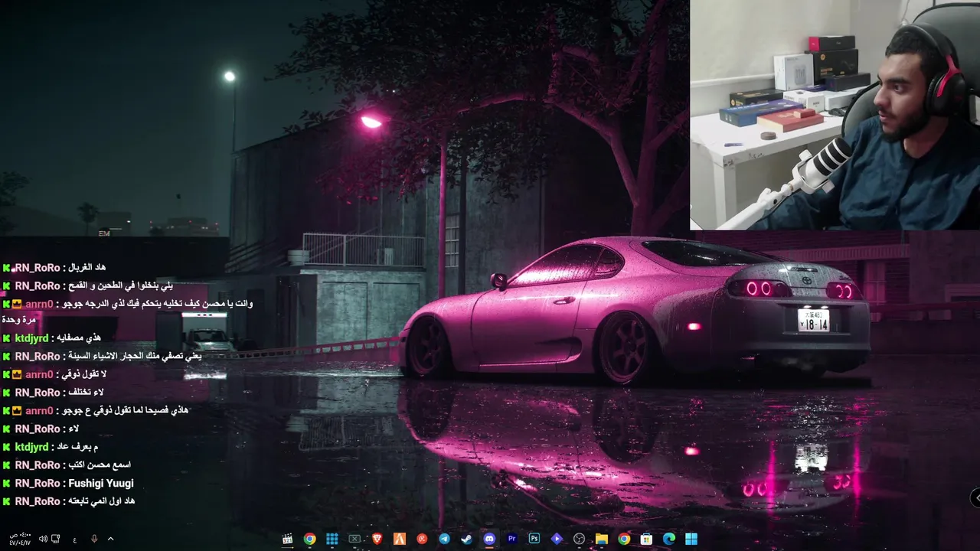Click chat message 'Fushigi Yuugi' from RN_RoRo
Screen dimensions: 980x551
[101, 483]
